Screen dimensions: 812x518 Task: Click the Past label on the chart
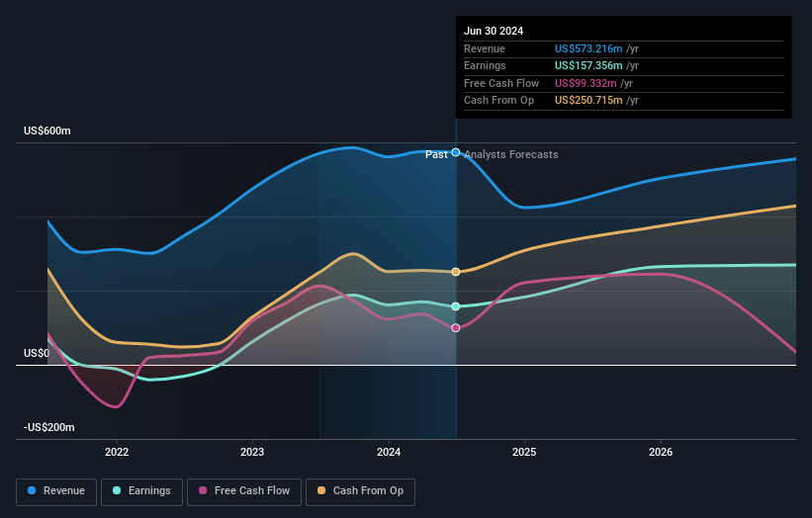pyautogui.click(x=436, y=154)
